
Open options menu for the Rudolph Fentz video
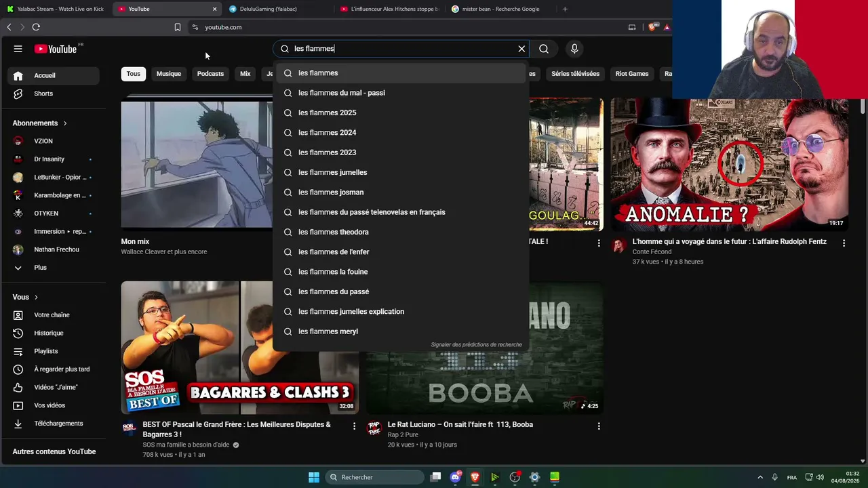coord(844,243)
